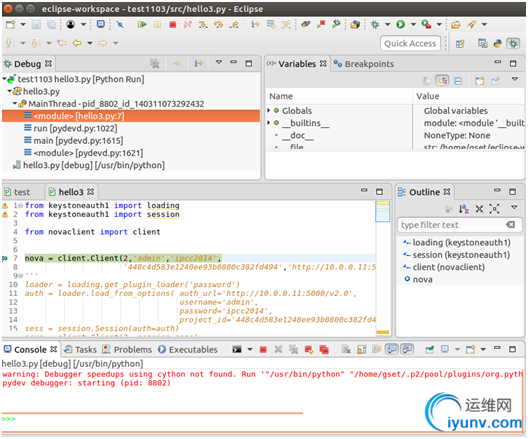Screen dimensions: 528x439
Task: Minimize the Console view
Action: pos(497,348)
